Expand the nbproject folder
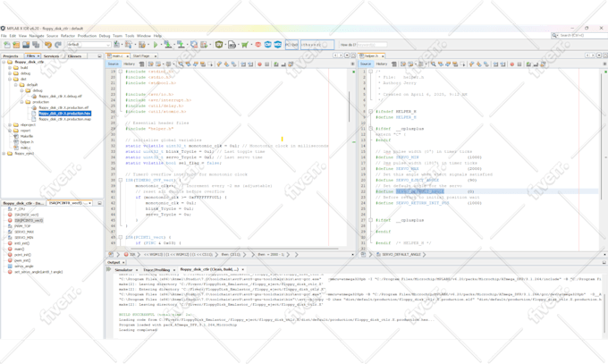This screenshot has width=608, height=364. [10, 125]
